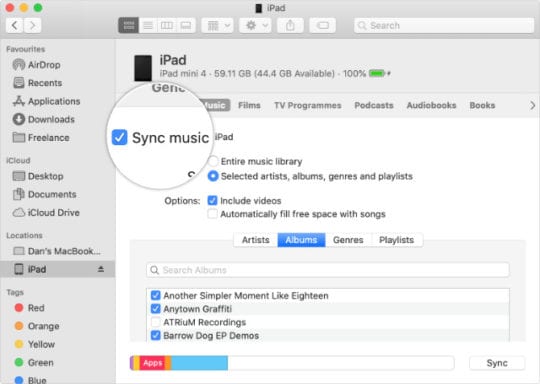Switch to gallery view in toolbar
Viewport: 540px width, 384px height.
pyautogui.click(x=186, y=25)
